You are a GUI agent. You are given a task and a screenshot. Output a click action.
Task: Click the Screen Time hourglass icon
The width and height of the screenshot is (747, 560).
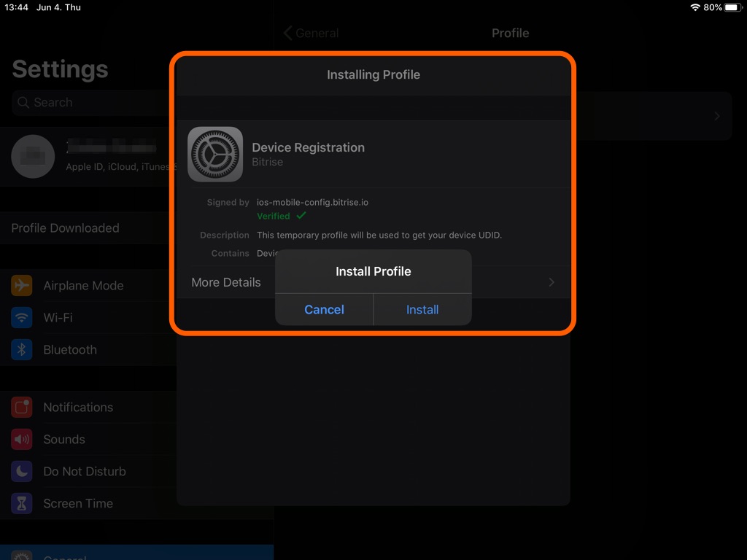click(21, 503)
